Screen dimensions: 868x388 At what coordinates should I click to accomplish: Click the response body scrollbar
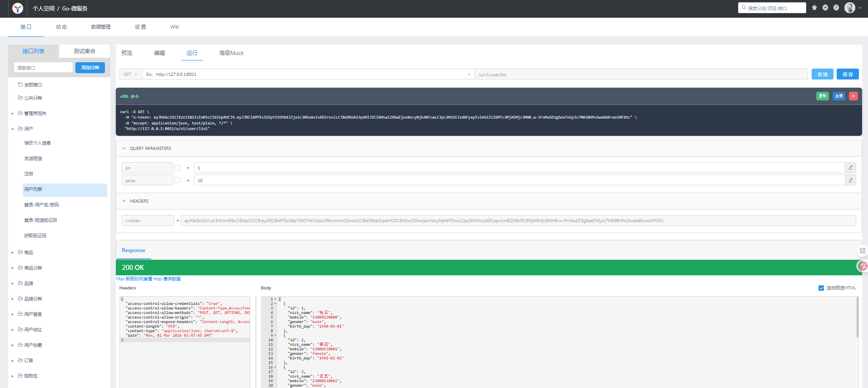[857, 317]
